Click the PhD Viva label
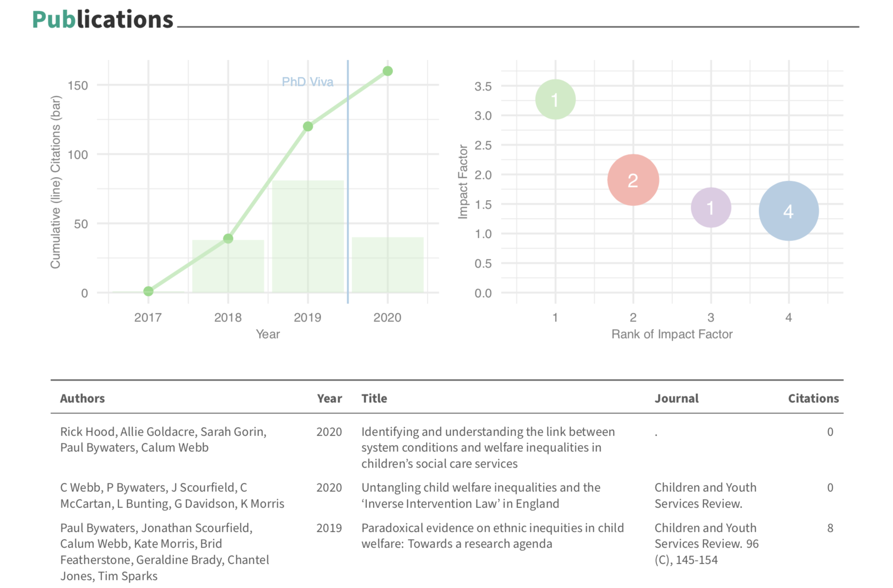The image size is (893, 588). [308, 82]
